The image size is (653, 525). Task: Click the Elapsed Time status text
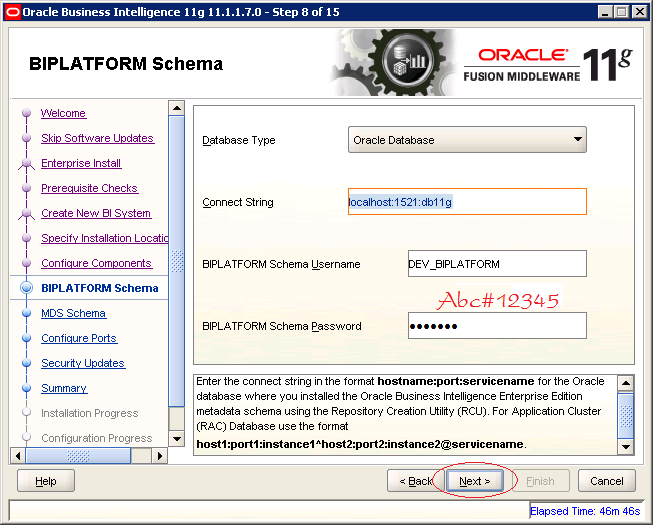(x=585, y=511)
